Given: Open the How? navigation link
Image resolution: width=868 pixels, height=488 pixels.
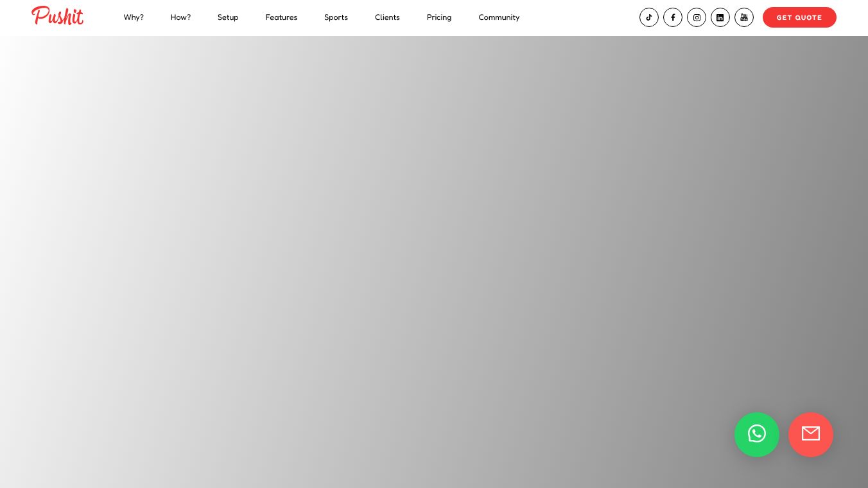Looking at the screenshot, I should (x=180, y=17).
